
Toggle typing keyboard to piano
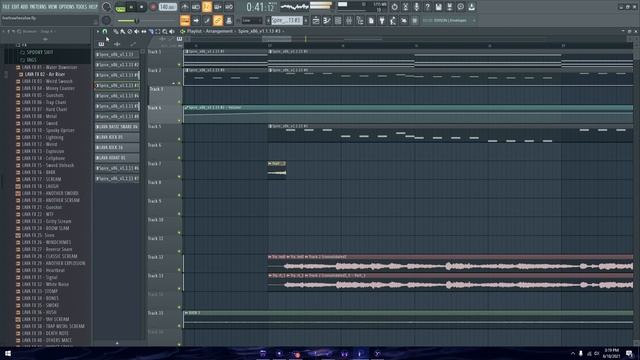tap(185, 20)
